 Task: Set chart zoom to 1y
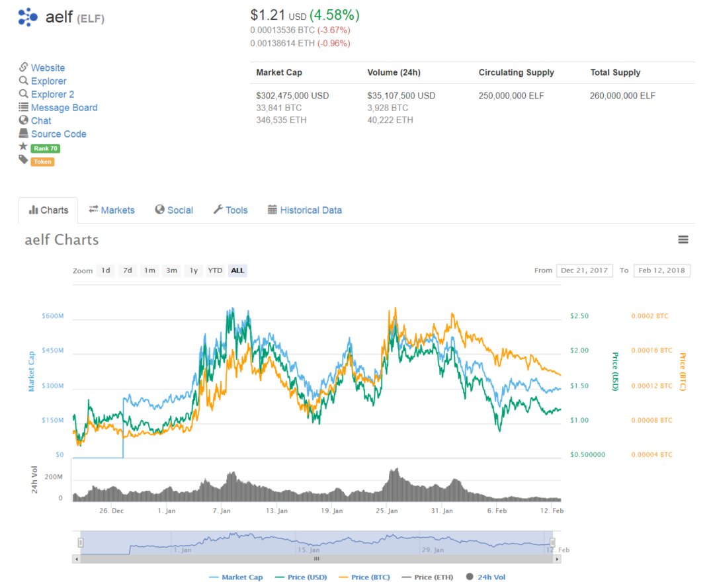pyautogui.click(x=193, y=271)
